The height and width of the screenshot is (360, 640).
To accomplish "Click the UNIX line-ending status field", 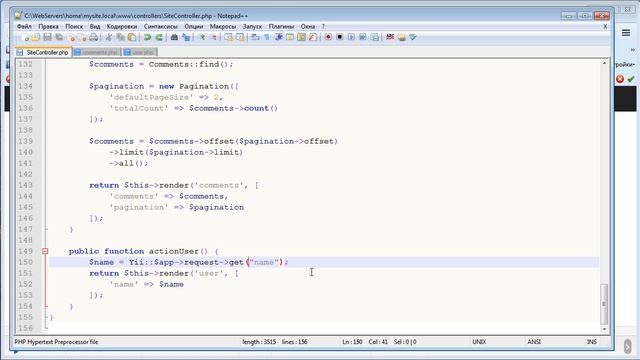I will [x=479, y=342].
